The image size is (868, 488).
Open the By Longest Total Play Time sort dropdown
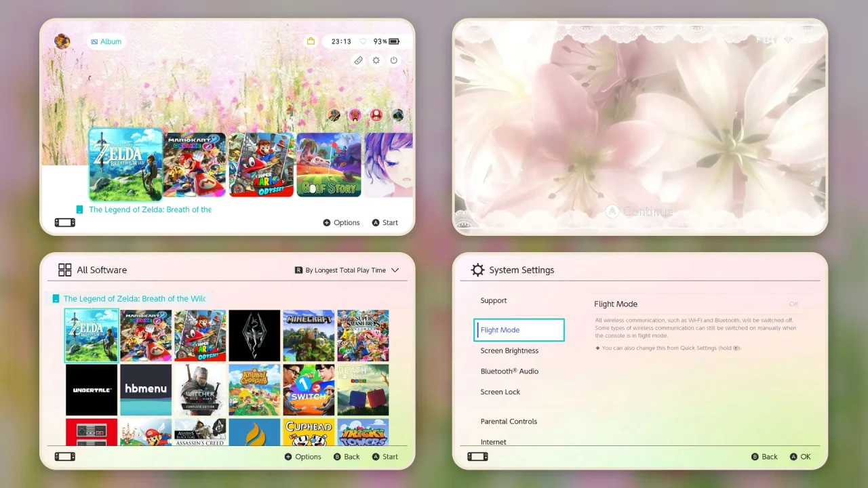coord(347,270)
